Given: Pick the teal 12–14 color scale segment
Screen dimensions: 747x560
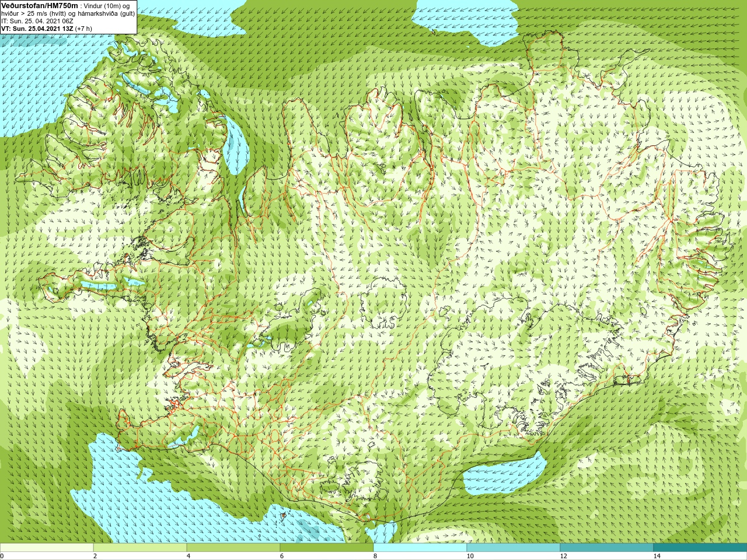Looking at the screenshot, I should tap(607, 548).
